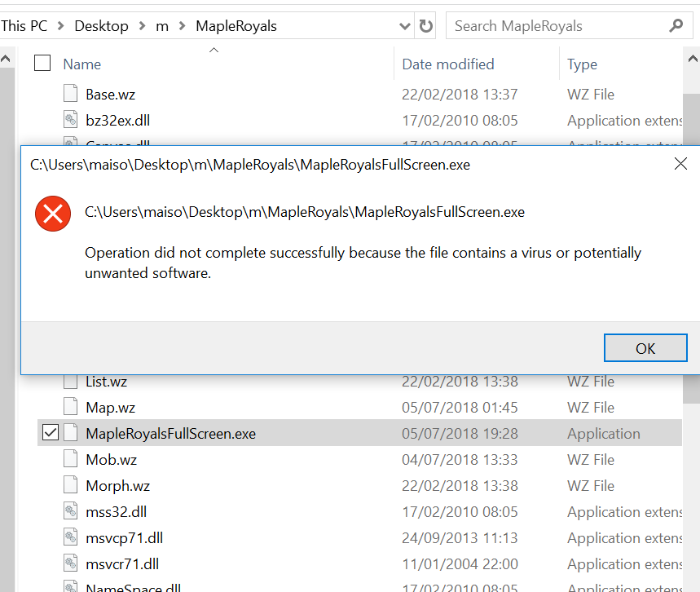The image size is (700, 592).
Task: Expand the This PC breadcrumb chevron
Action: click(61, 26)
